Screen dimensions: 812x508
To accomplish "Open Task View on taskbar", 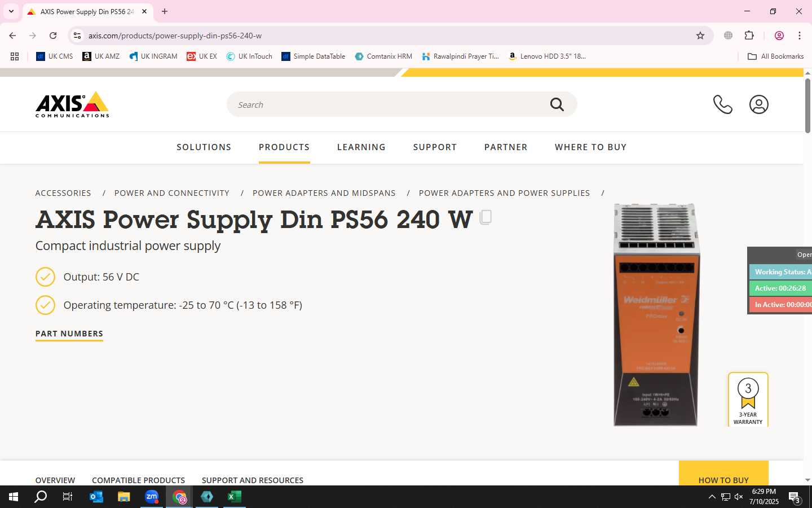I will (x=68, y=497).
